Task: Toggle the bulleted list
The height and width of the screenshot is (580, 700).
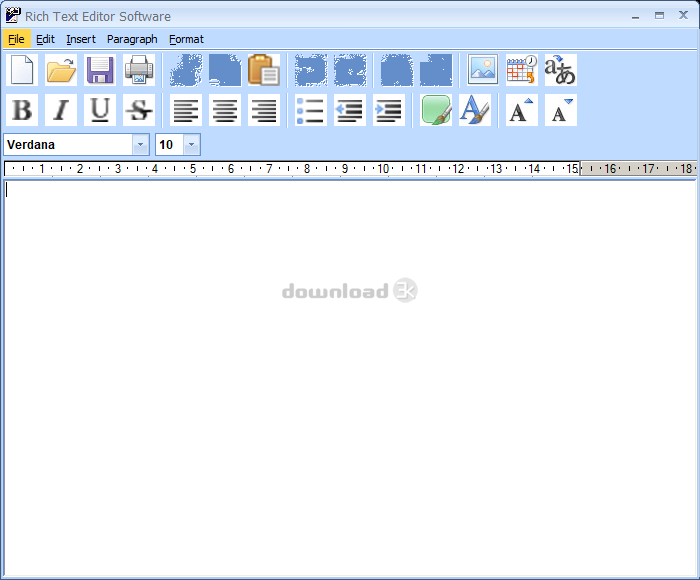Action: click(311, 110)
